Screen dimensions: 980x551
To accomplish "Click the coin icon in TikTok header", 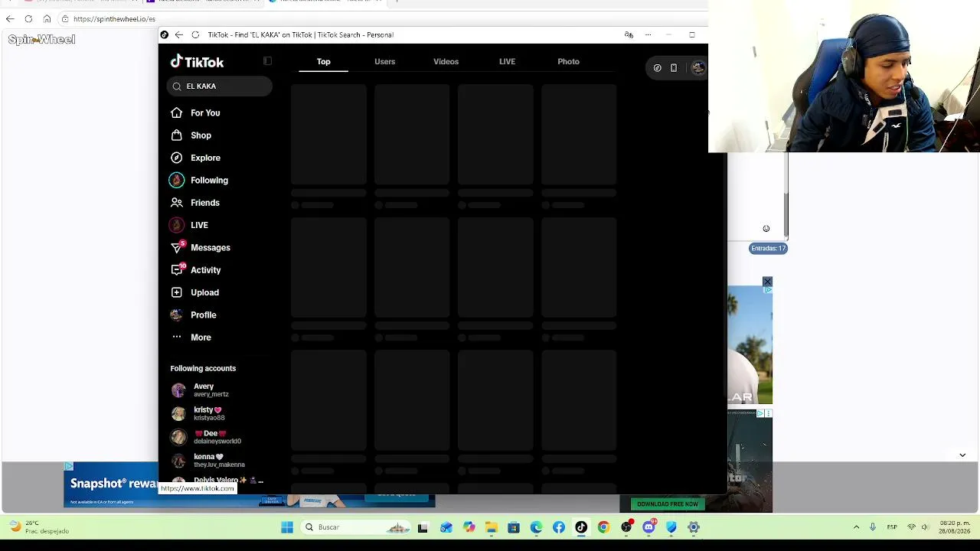I will click(x=657, y=68).
